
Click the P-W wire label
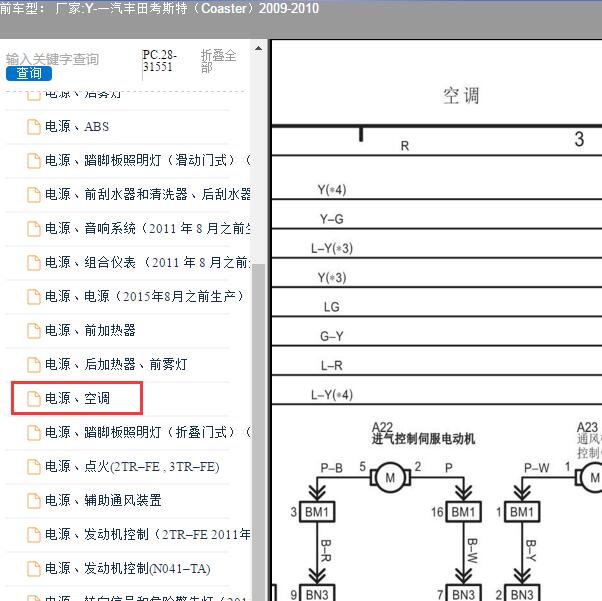(537, 468)
